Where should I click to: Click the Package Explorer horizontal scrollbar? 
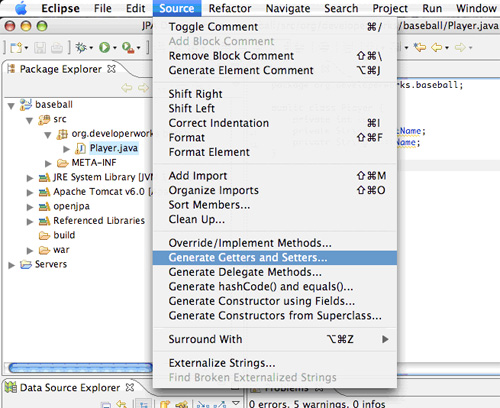(80, 368)
